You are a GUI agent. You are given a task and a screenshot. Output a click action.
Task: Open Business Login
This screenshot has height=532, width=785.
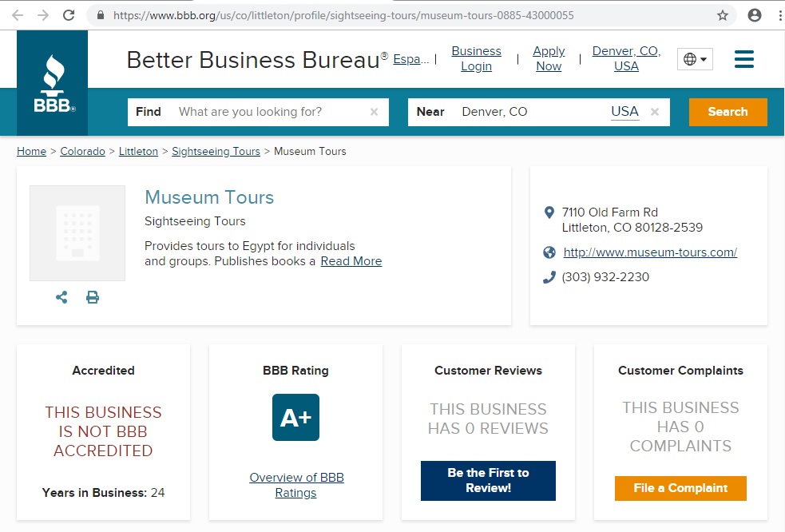476,58
